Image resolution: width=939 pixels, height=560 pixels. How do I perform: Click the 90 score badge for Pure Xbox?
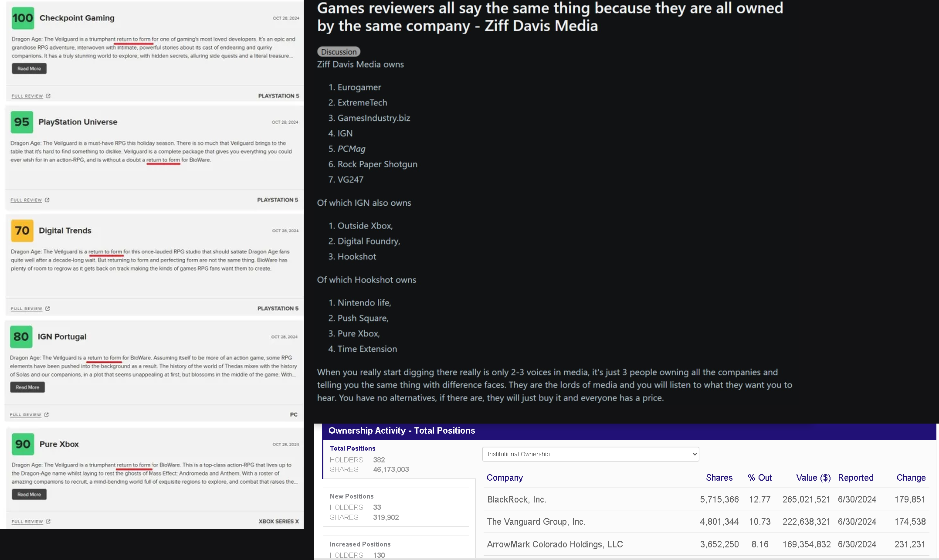coord(23,444)
